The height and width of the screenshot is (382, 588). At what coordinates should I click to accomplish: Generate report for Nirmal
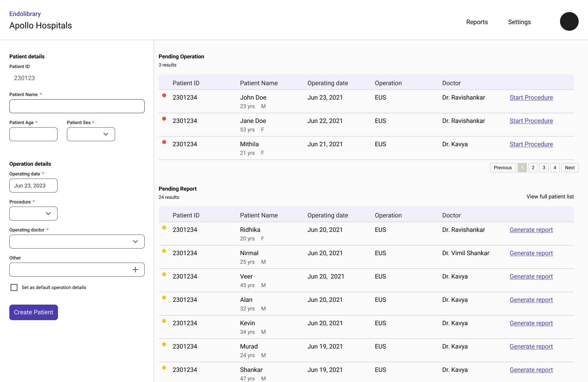531,253
